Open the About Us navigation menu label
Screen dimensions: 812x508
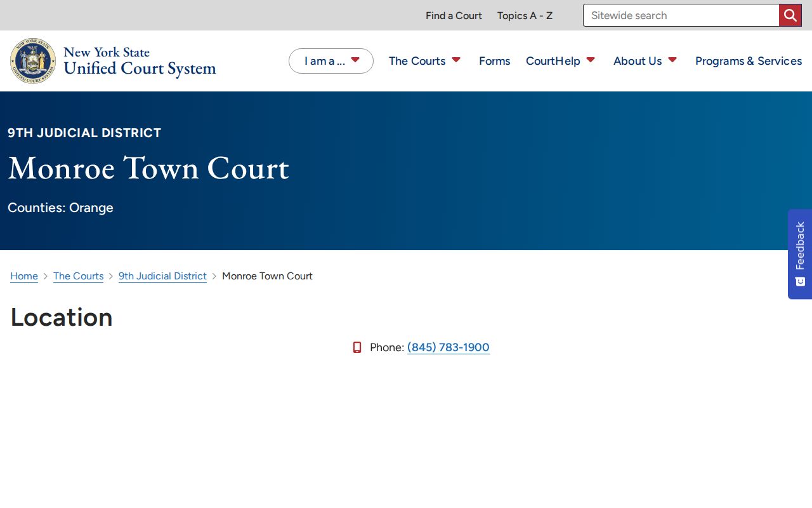(638, 61)
